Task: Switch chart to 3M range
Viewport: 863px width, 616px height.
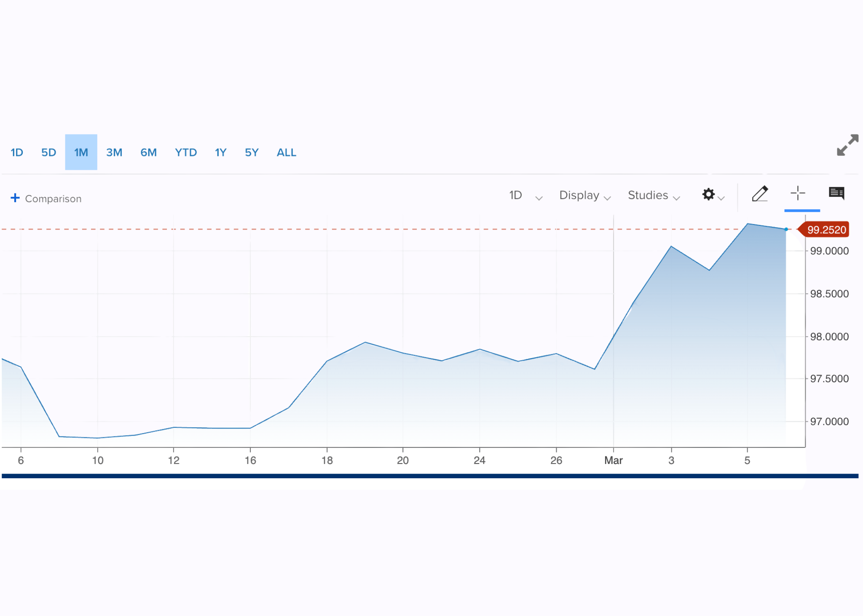Action: point(114,153)
